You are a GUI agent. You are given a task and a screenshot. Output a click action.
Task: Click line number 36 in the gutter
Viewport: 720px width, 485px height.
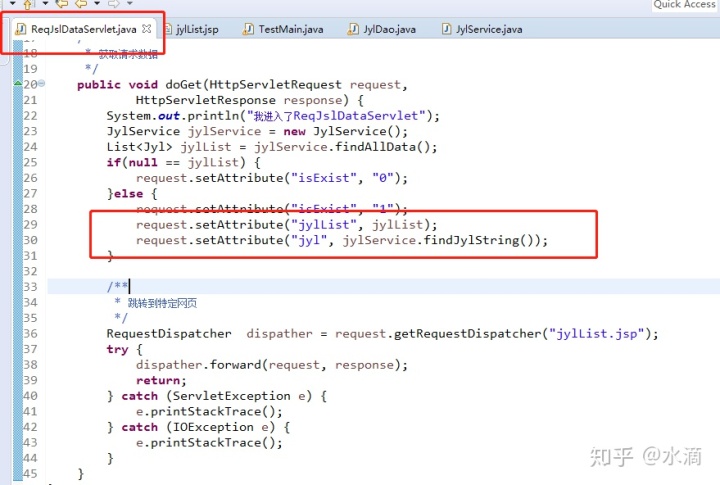tap(30, 334)
